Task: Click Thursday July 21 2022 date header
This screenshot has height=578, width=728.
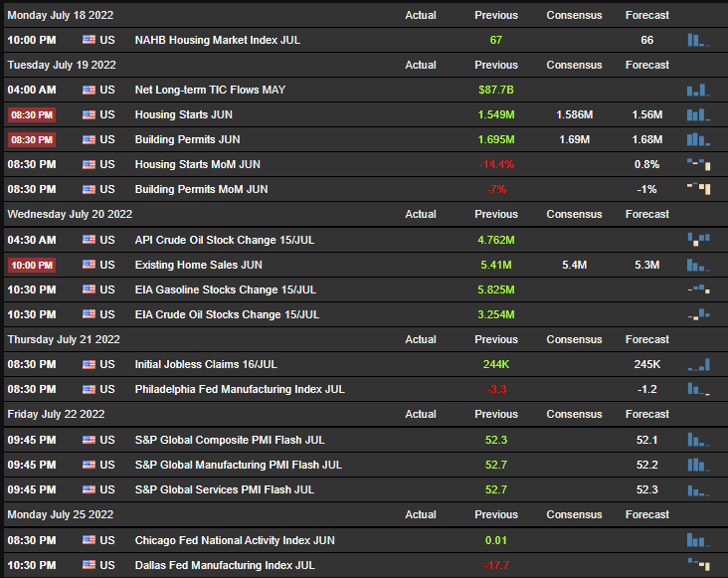Action: [x=64, y=339]
